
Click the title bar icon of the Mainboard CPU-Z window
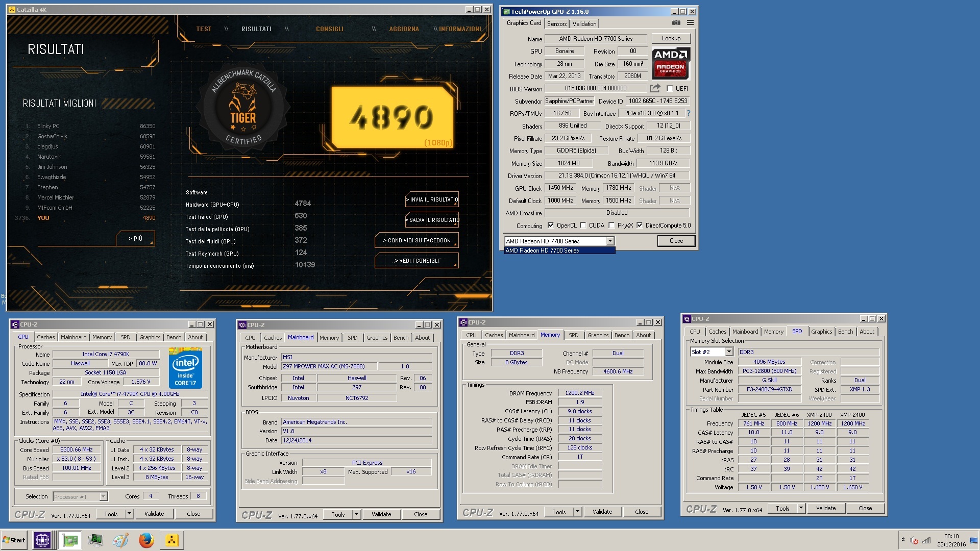(x=243, y=325)
